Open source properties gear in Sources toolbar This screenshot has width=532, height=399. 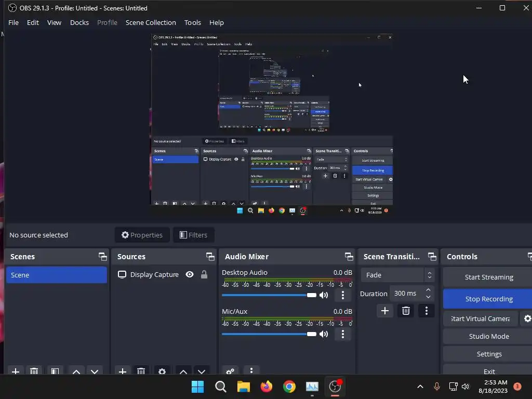coord(162,371)
